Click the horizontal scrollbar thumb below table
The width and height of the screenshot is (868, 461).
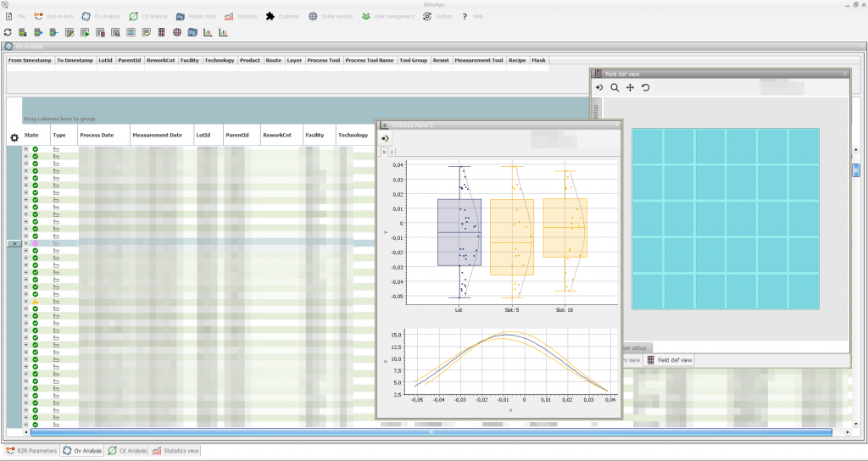click(431, 432)
